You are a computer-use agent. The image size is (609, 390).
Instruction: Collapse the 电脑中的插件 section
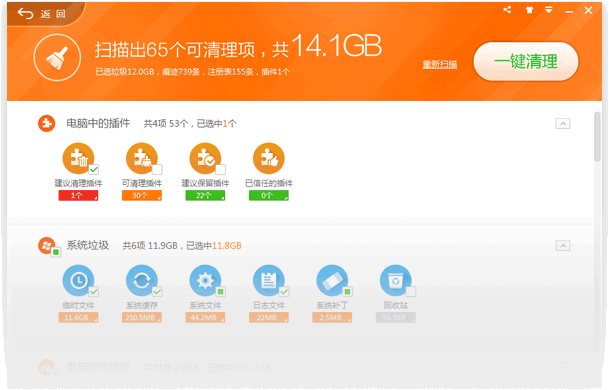tap(563, 124)
